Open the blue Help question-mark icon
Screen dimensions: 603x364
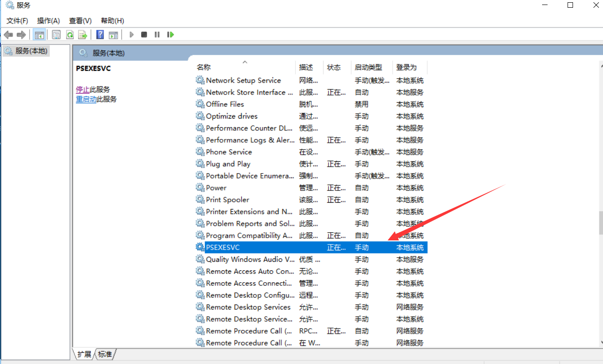pyautogui.click(x=100, y=35)
